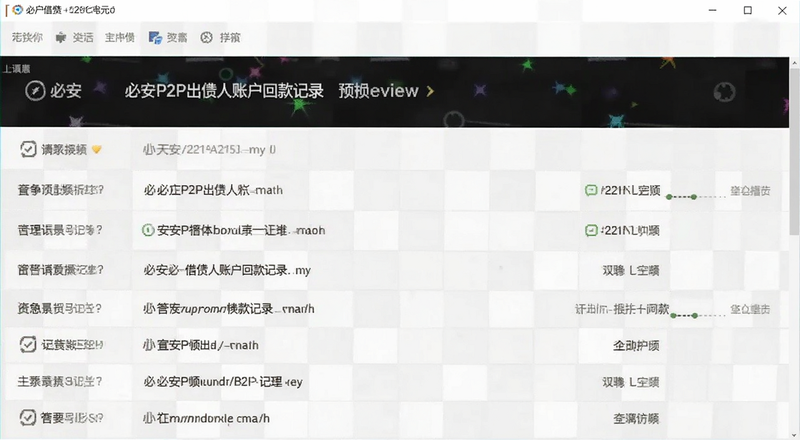Click the small label at banner's top-left corner
Screen dimensions: 800x440
(x=17, y=68)
